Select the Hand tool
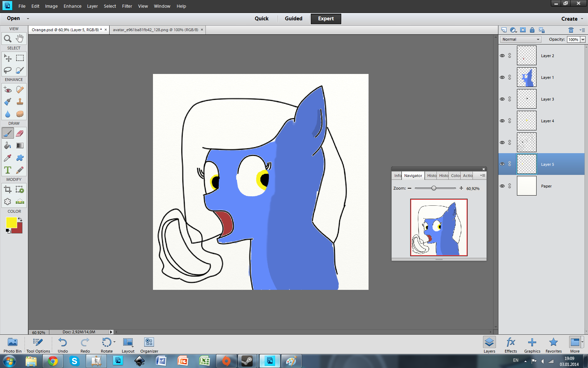 (20, 38)
